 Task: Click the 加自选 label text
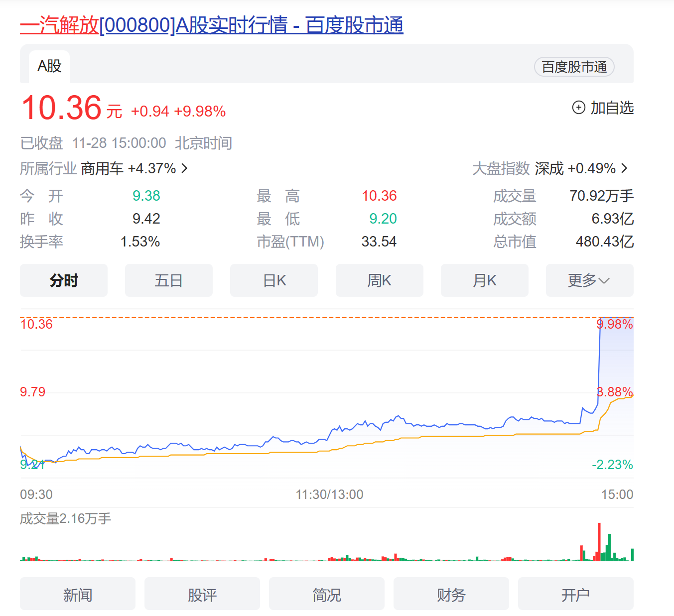coord(612,108)
